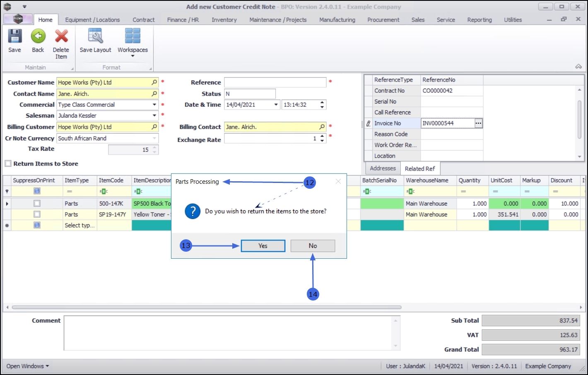588x375 pixels.
Task: Click the Customer Name search magnifier
Action: click(x=154, y=82)
